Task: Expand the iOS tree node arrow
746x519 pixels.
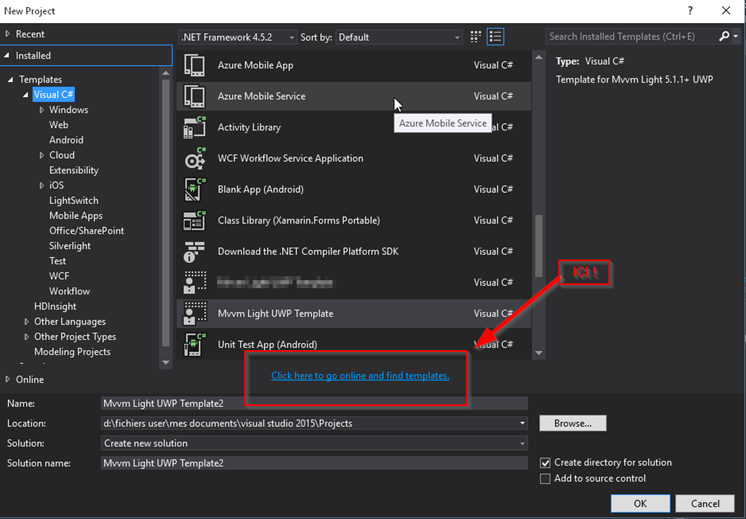Action: click(41, 186)
